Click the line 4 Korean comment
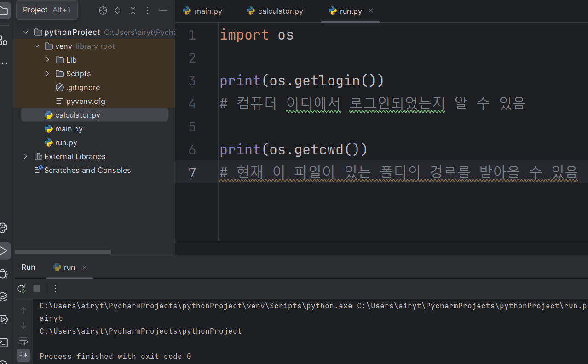This screenshot has width=588, height=364. (373, 104)
